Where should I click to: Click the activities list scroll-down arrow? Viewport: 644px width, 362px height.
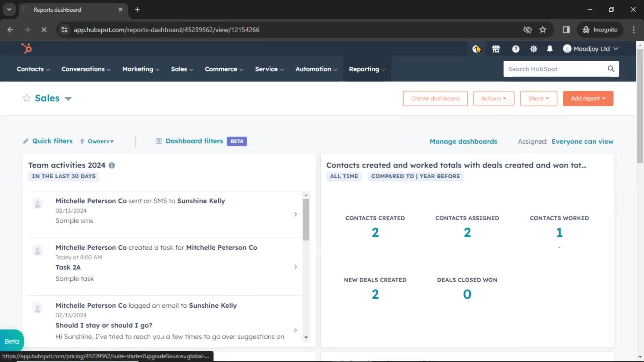[x=306, y=338]
